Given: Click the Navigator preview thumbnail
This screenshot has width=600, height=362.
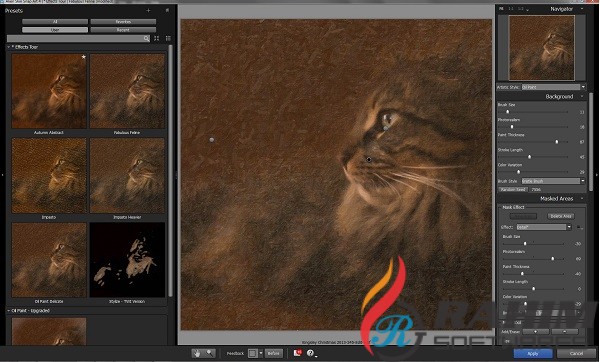Looking at the screenshot, I should (x=541, y=48).
